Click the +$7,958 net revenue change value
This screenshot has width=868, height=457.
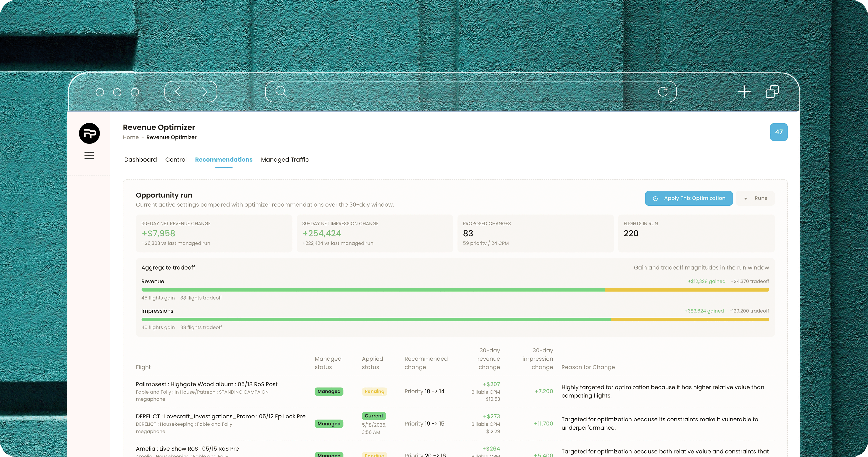coord(158,233)
